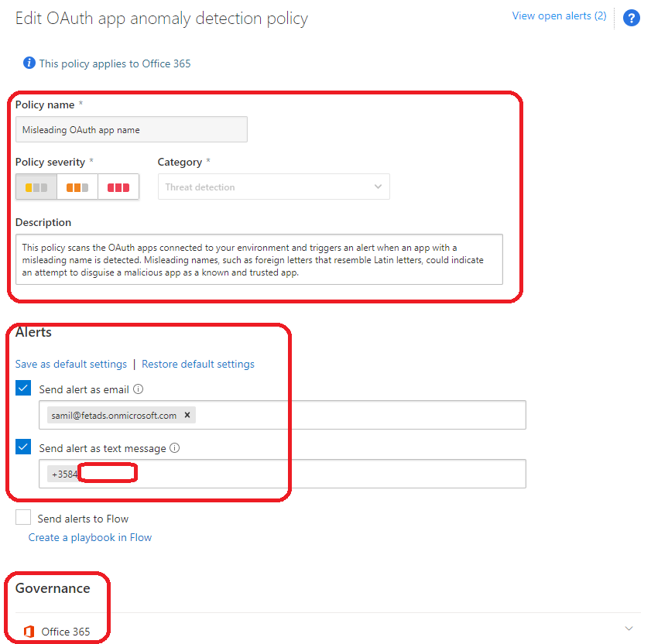Screen dimensions: 651x644
Task: Open the Category dropdown showing Threat detection
Action: [379, 187]
